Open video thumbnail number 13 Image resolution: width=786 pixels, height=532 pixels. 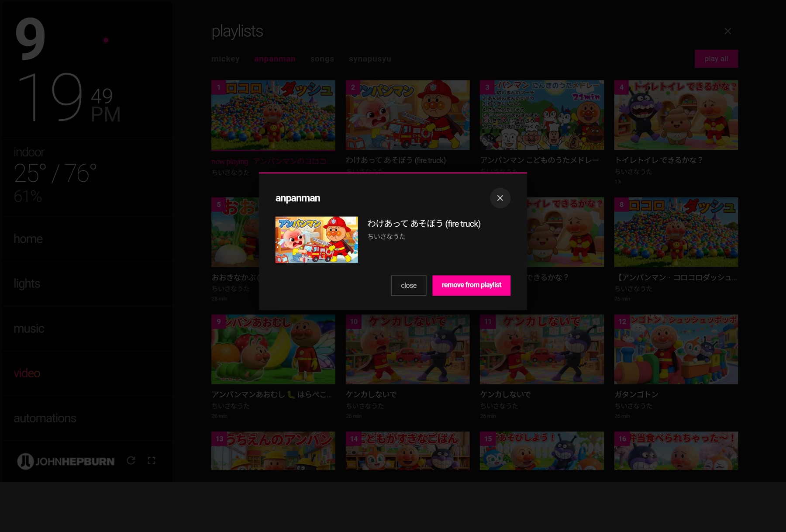tap(273, 451)
